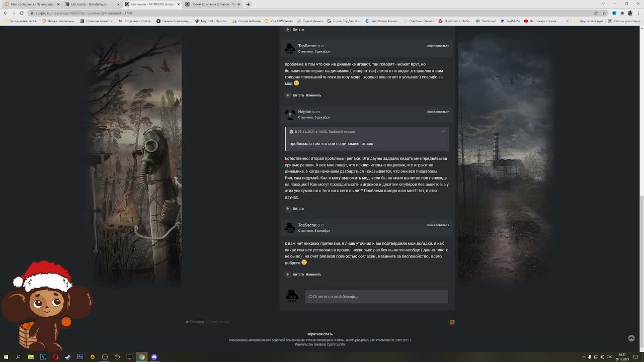Screen dimensions: 644x362
Task: Open Neptun's avatar profile picture
Action: pos(290,115)
